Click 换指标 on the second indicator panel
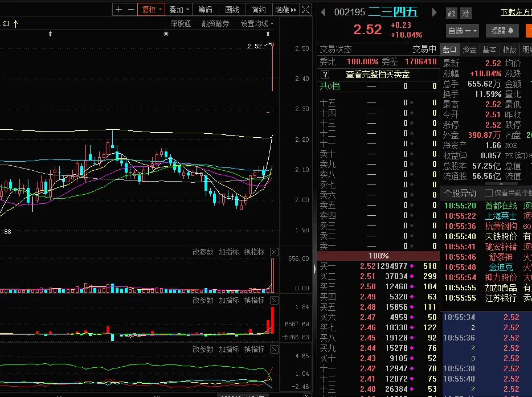 coord(254,300)
